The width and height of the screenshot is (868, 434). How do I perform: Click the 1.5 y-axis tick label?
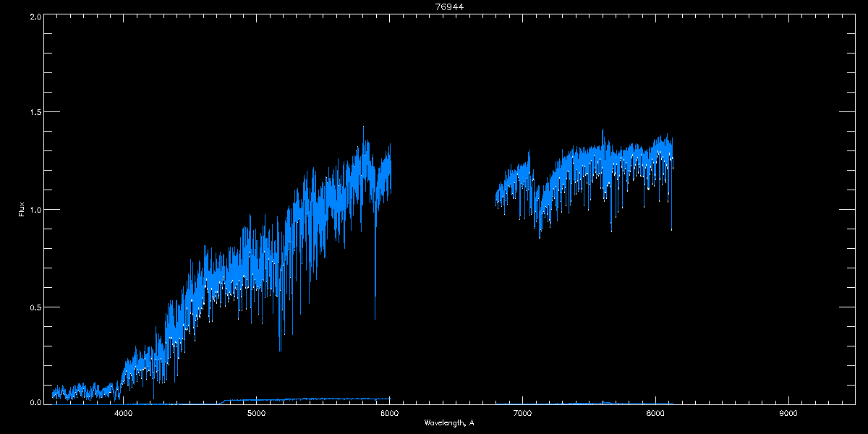click(34, 112)
